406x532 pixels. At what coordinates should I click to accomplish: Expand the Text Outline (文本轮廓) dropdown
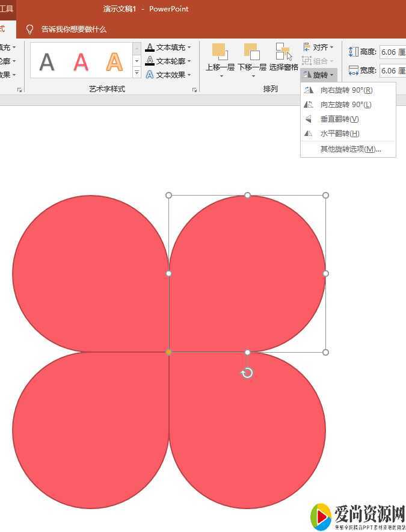pyautogui.click(x=189, y=61)
